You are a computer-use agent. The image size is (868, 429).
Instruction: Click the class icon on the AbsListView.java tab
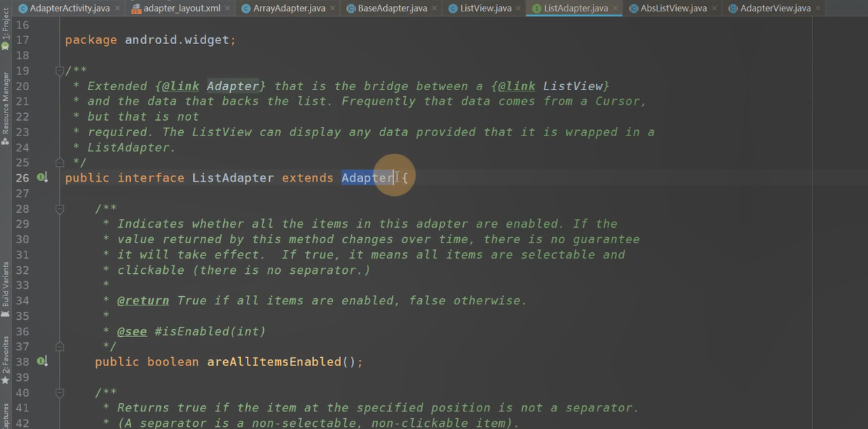[633, 8]
